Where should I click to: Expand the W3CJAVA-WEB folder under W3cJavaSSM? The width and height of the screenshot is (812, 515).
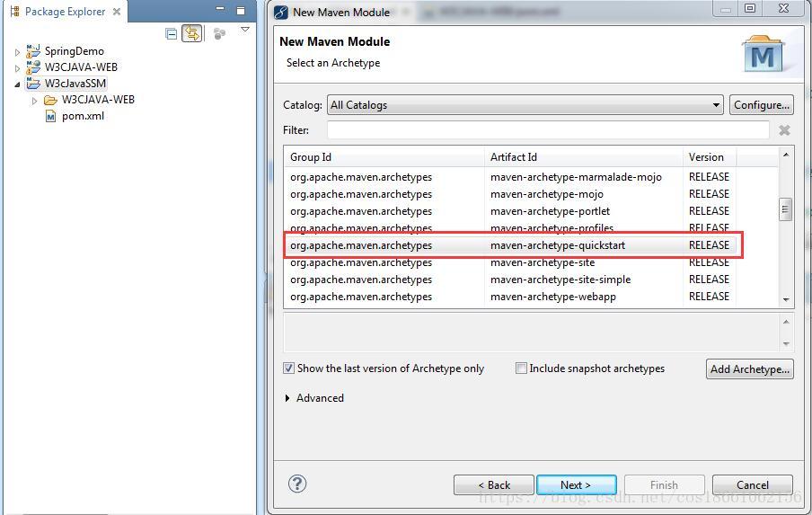[x=35, y=101]
